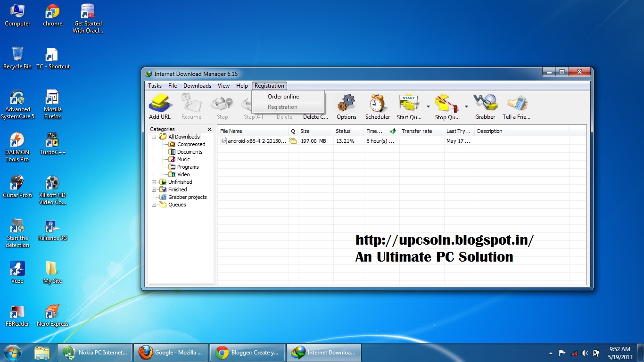The height and width of the screenshot is (362, 644).
Task: Expand the Unfinished category
Action: [x=154, y=182]
